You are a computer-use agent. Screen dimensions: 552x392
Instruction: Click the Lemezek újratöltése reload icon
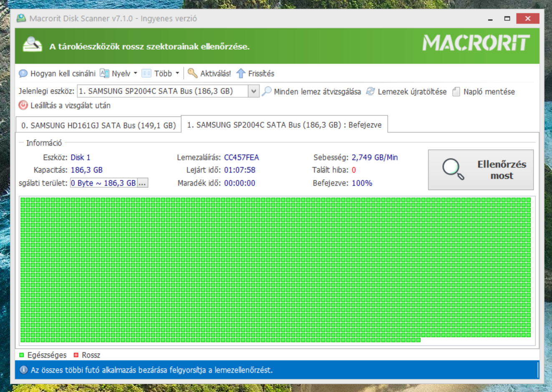(x=371, y=91)
